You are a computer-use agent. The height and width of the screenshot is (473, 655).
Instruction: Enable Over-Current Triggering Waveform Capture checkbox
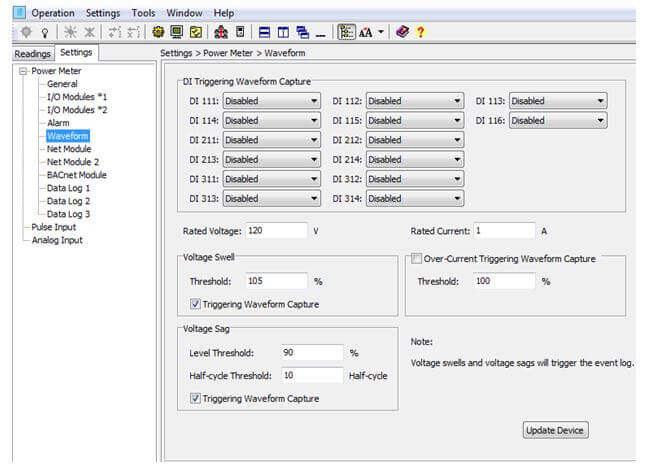(416, 259)
